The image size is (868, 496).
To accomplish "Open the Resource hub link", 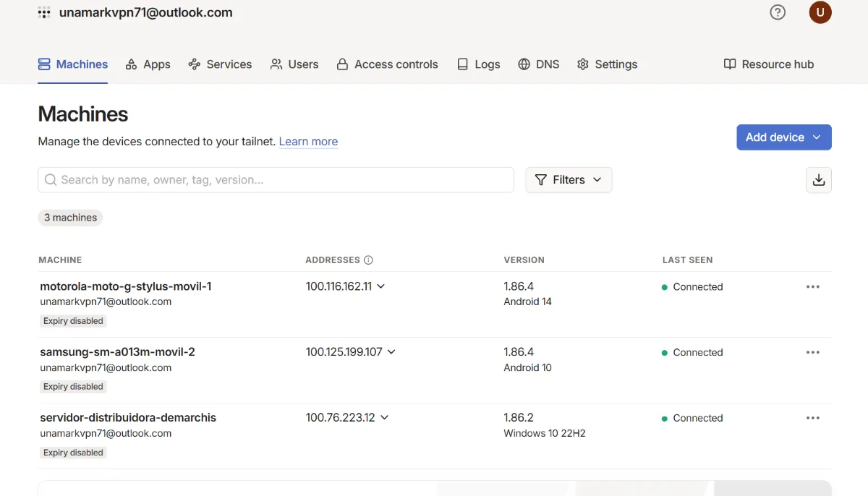I will [769, 64].
